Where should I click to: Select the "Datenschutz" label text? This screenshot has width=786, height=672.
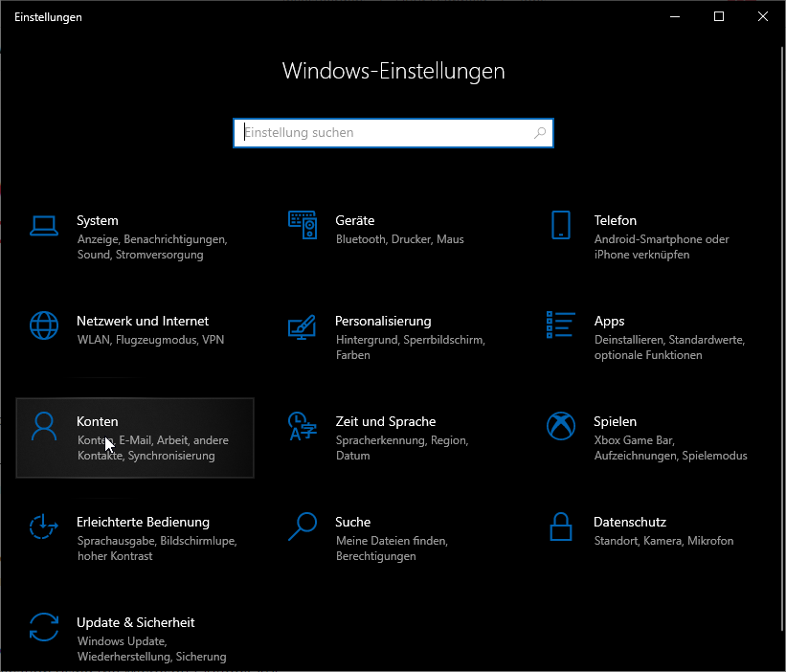point(630,522)
